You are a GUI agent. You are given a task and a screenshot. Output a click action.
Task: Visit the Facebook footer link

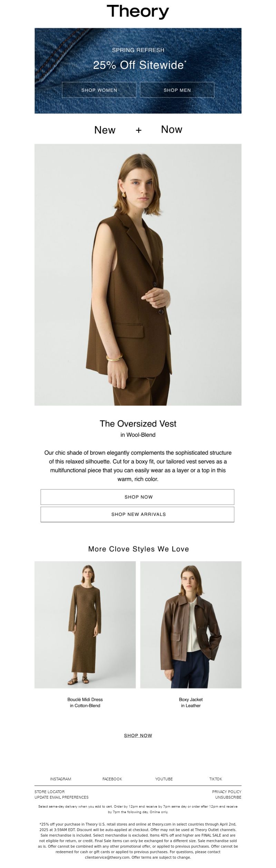click(112, 779)
